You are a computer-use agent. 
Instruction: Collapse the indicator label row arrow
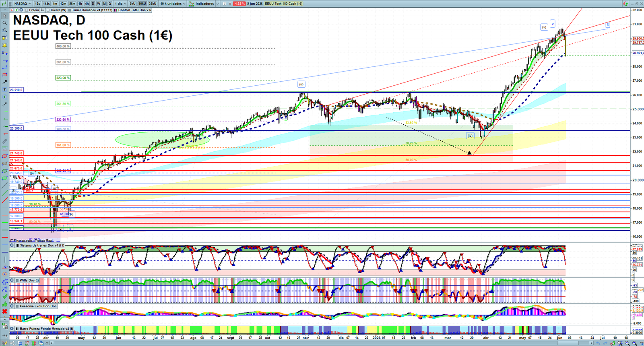pyautogui.click(x=4, y=10)
